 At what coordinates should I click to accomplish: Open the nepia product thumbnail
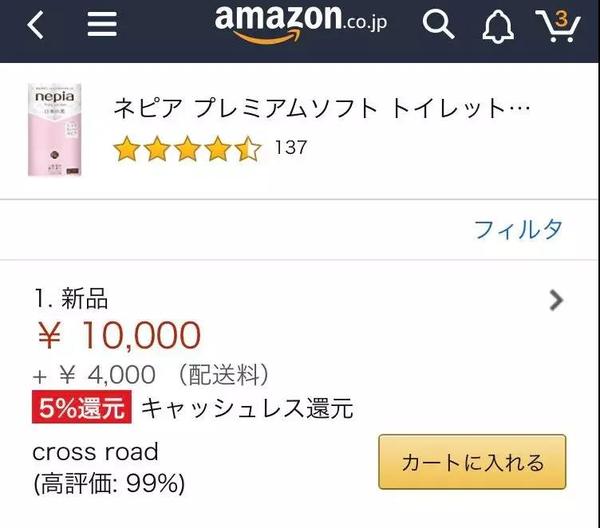point(55,130)
